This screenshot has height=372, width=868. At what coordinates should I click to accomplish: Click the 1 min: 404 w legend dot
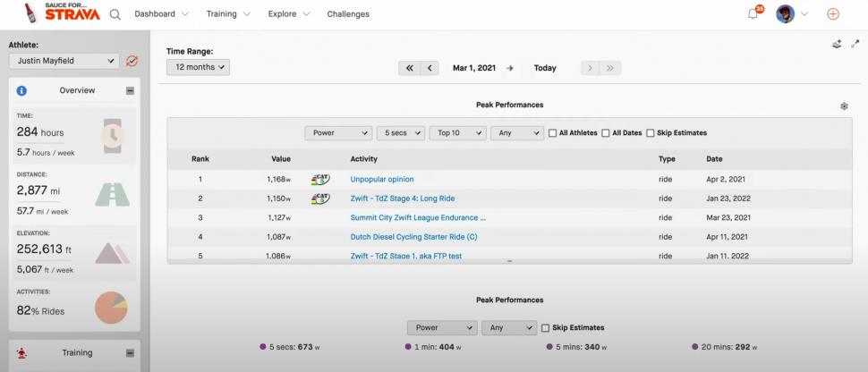[409, 347]
